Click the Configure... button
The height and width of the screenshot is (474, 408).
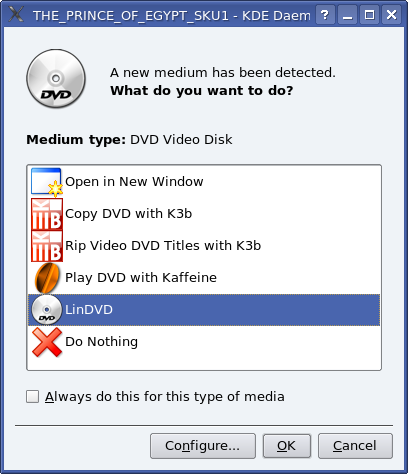pyautogui.click(x=203, y=446)
